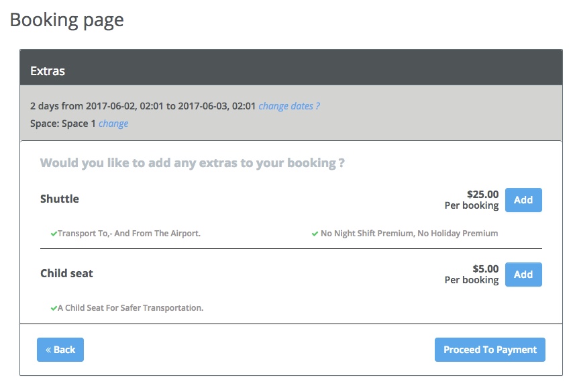
Task: Click the 'change dates ?' link
Action: pyautogui.click(x=289, y=106)
